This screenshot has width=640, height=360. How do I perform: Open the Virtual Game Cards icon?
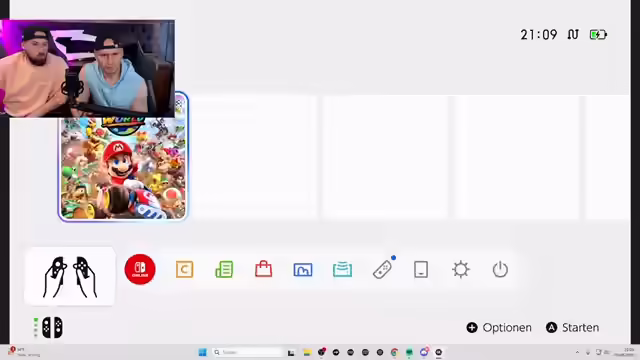pos(421,269)
